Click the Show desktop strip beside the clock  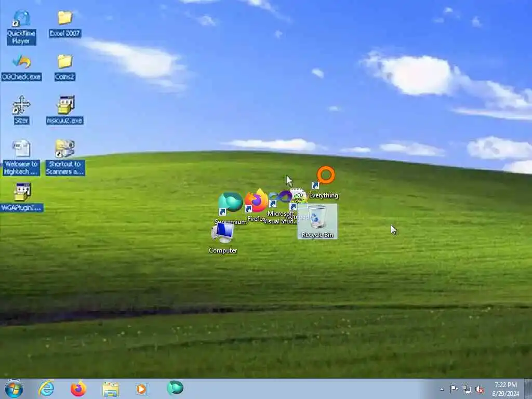[529, 389]
